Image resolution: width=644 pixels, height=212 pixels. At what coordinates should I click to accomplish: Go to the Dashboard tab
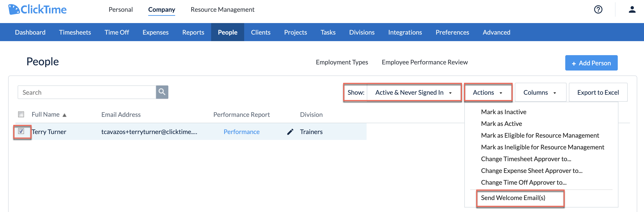(x=30, y=32)
